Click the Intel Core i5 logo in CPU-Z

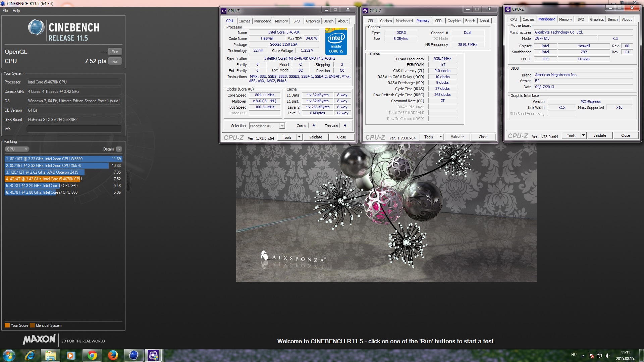point(336,41)
